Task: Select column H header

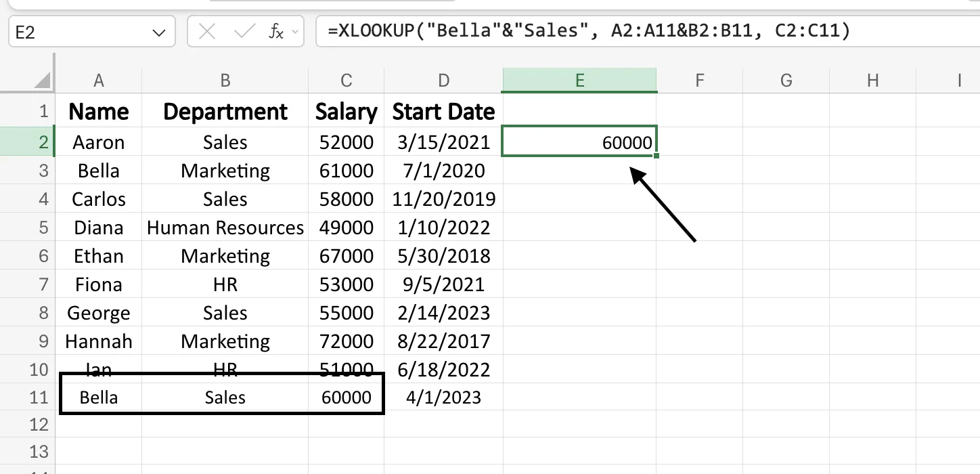Action: (x=873, y=81)
